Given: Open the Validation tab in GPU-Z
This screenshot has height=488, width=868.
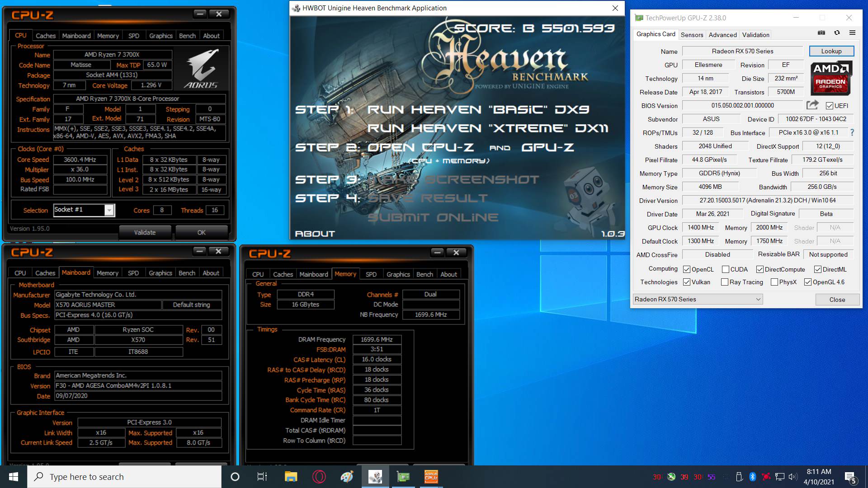Looking at the screenshot, I should [x=755, y=35].
